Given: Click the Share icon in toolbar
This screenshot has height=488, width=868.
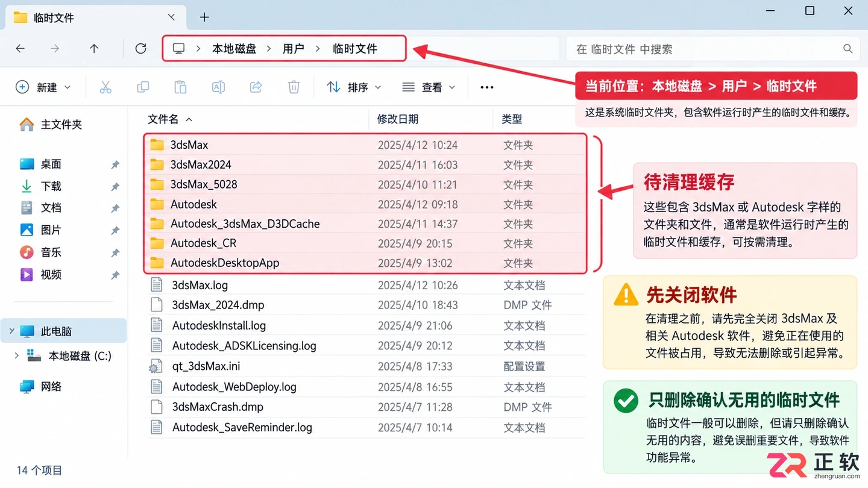Looking at the screenshot, I should click(256, 87).
